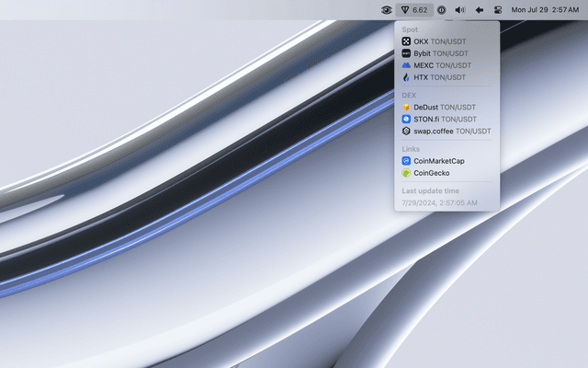
Task: Click the Bybit logo icon
Action: point(406,53)
